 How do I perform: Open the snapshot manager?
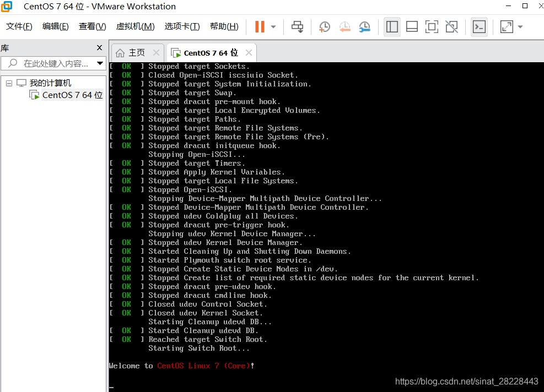pyautogui.click(x=365, y=26)
